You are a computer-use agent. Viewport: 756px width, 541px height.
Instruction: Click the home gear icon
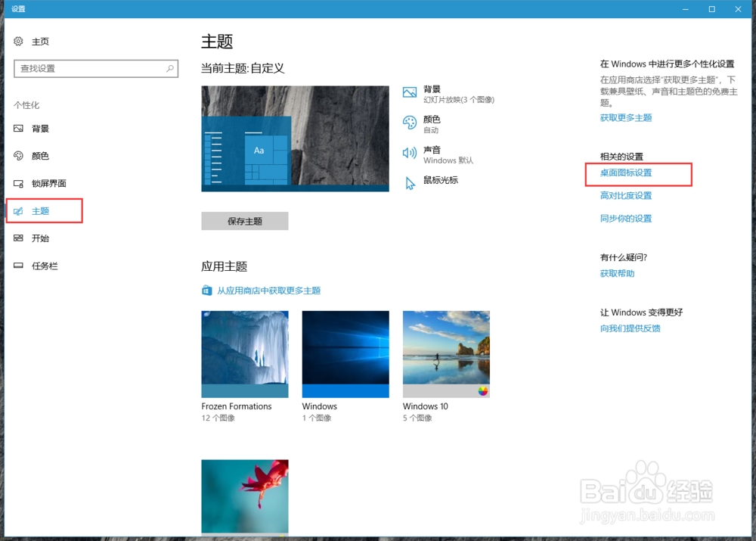pos(18,42)
